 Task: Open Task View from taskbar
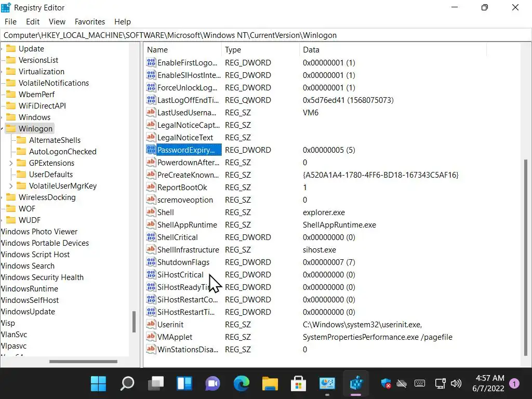(156, 384)
